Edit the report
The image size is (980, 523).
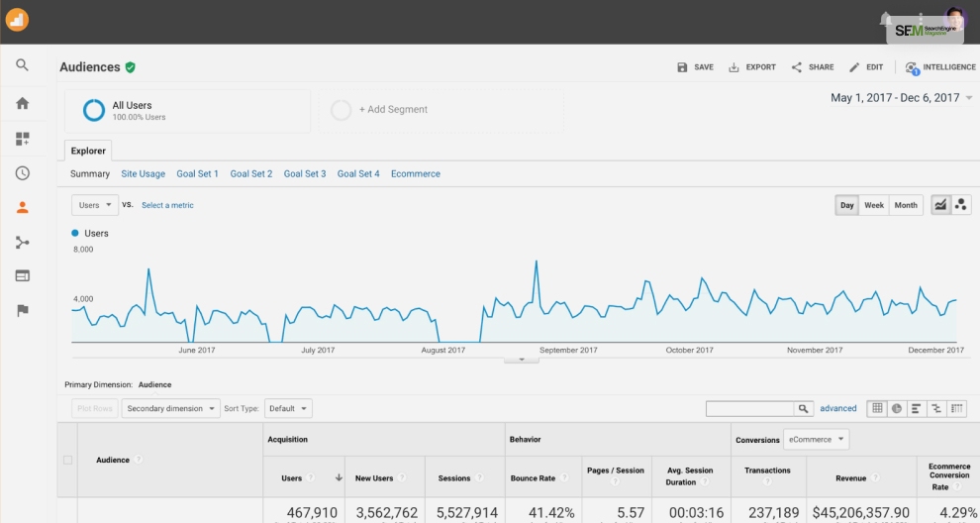pos(866,67)
